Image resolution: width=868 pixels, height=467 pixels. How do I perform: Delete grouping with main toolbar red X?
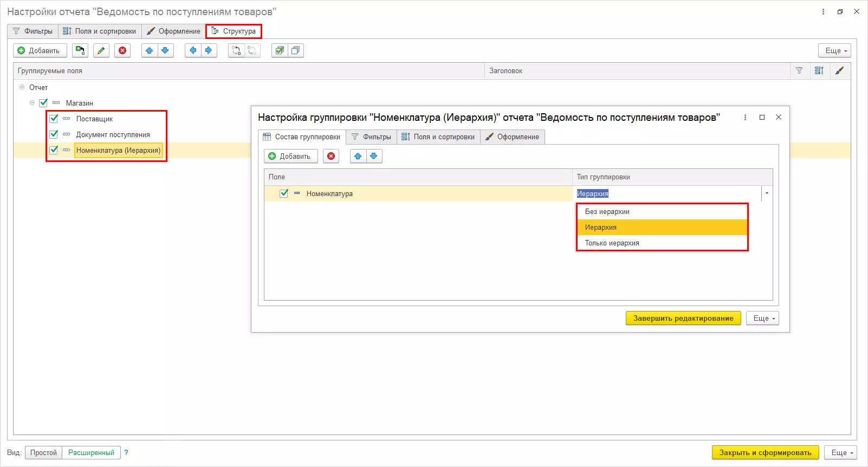pos(122,50)
